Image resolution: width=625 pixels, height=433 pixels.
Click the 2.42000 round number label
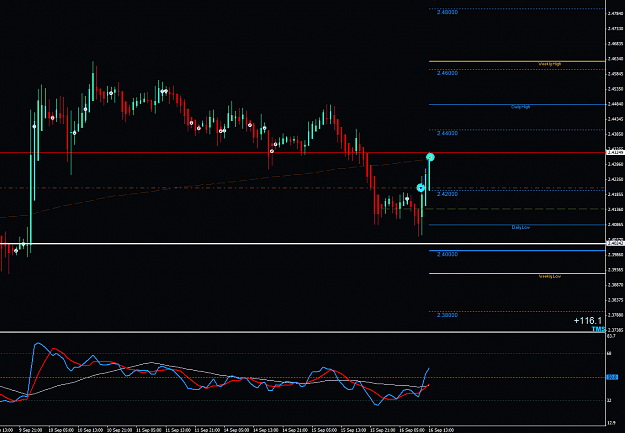tap(447, 194)
